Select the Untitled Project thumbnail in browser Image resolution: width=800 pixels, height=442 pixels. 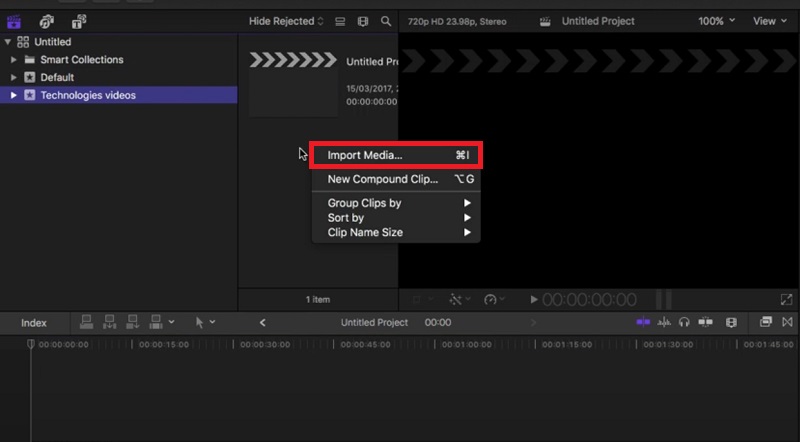pos(293,85)
